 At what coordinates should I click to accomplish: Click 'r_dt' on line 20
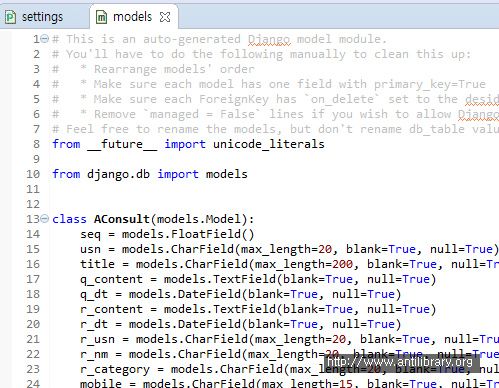coord(94,324)
